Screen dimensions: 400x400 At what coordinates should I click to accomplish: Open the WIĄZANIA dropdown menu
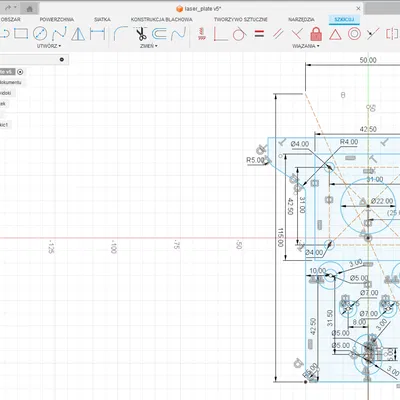(306, 46)
